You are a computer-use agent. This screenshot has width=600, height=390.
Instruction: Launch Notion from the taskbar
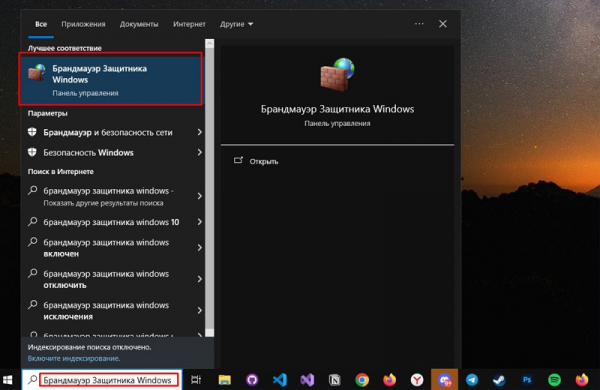pos(334,380)
